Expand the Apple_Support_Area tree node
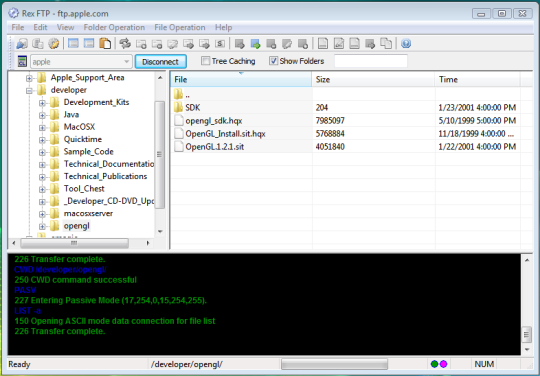Screen dimensions: 540x376 [x=29, y=78]
